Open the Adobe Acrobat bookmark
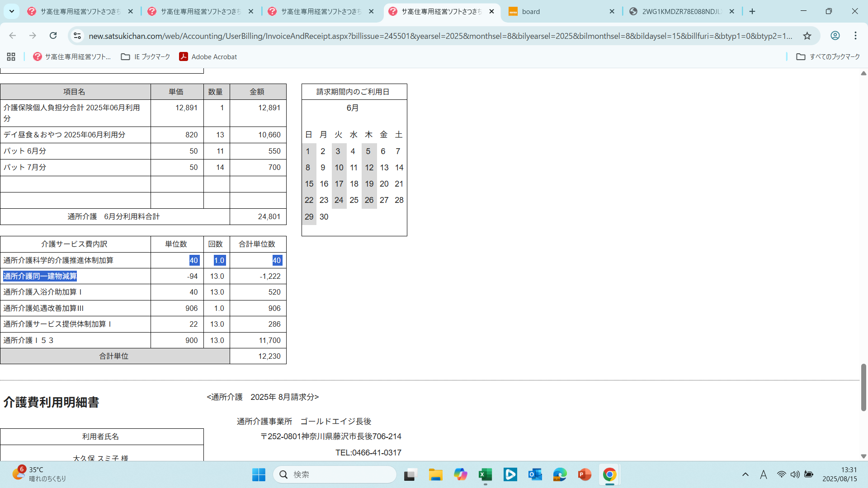 208,56
